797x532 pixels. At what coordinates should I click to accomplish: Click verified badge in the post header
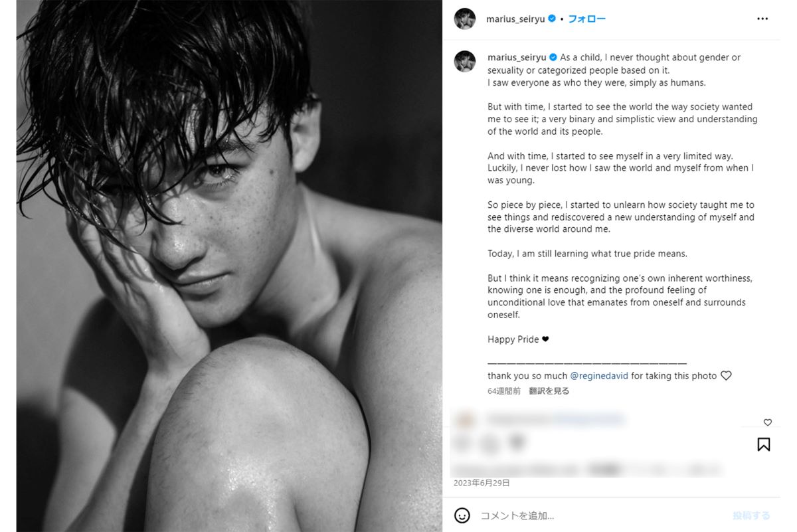pos(551,19)
